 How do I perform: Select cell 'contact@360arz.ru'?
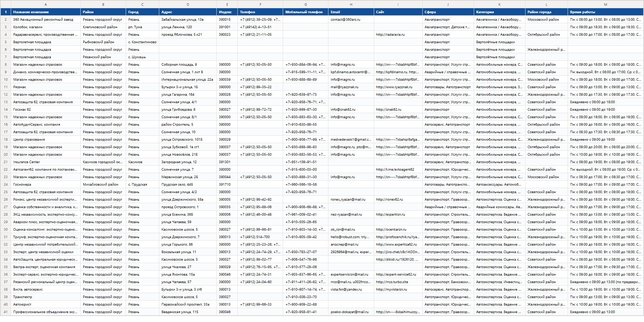351,20
